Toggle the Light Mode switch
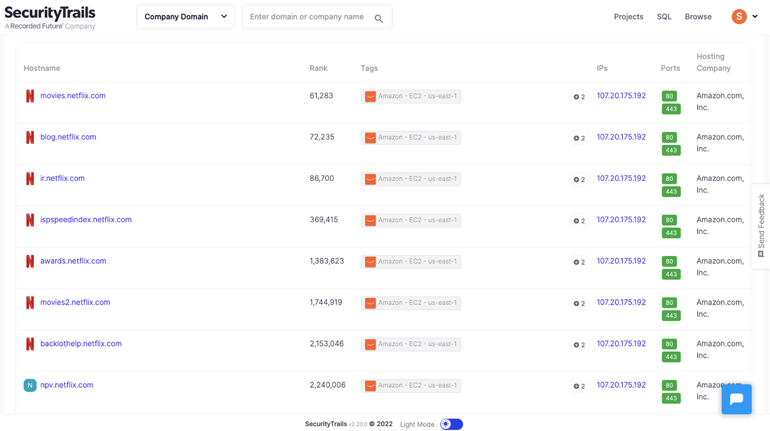 tap(451, 424)
